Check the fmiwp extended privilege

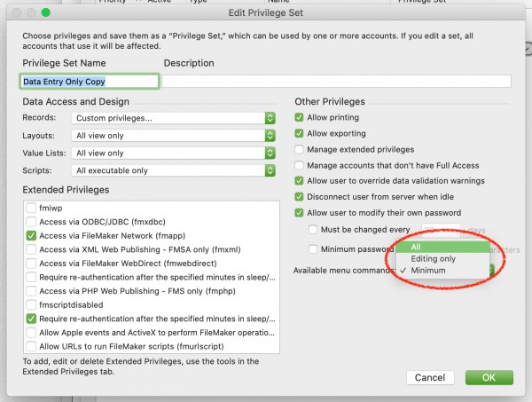click(32, 207)
